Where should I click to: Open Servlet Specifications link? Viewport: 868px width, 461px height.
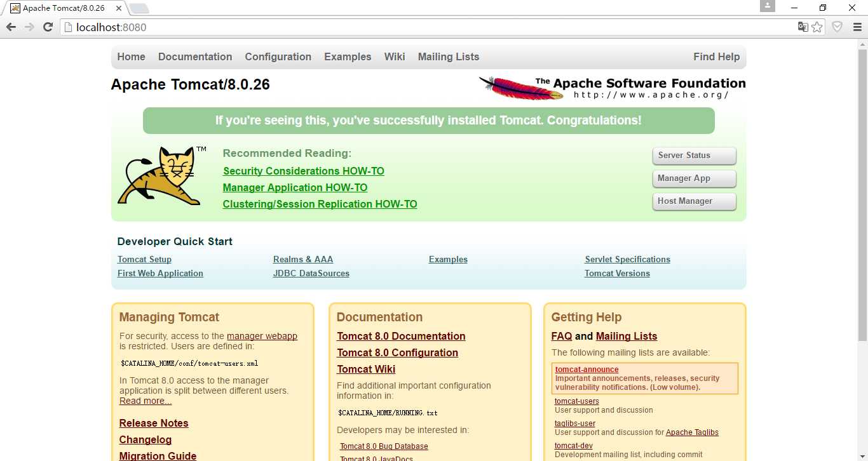coord(627,259)
